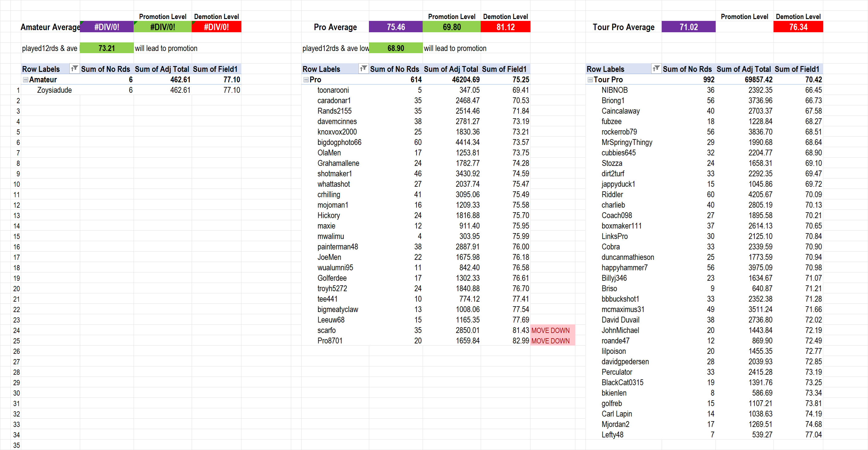
Task: Select the Zoysiadude player row label
Action: pos(54,90)
